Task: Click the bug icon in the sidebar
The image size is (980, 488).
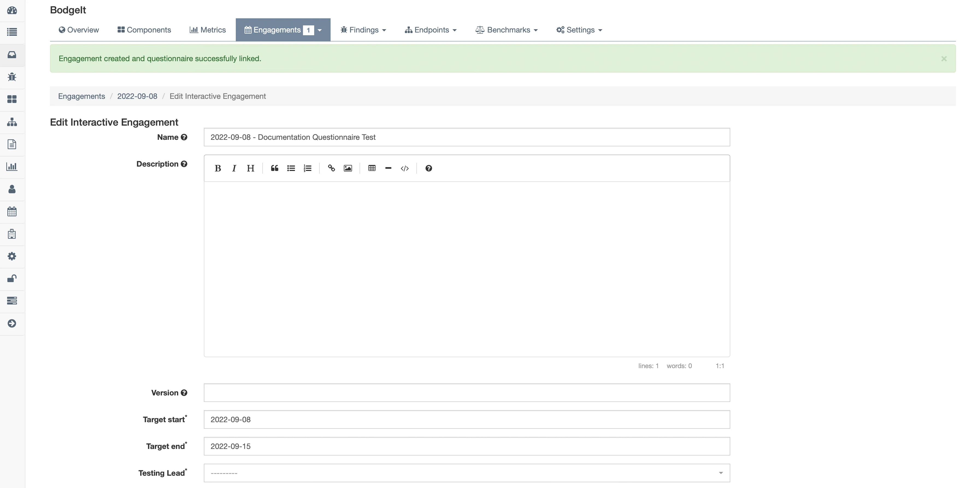Action: coord(12,77)
